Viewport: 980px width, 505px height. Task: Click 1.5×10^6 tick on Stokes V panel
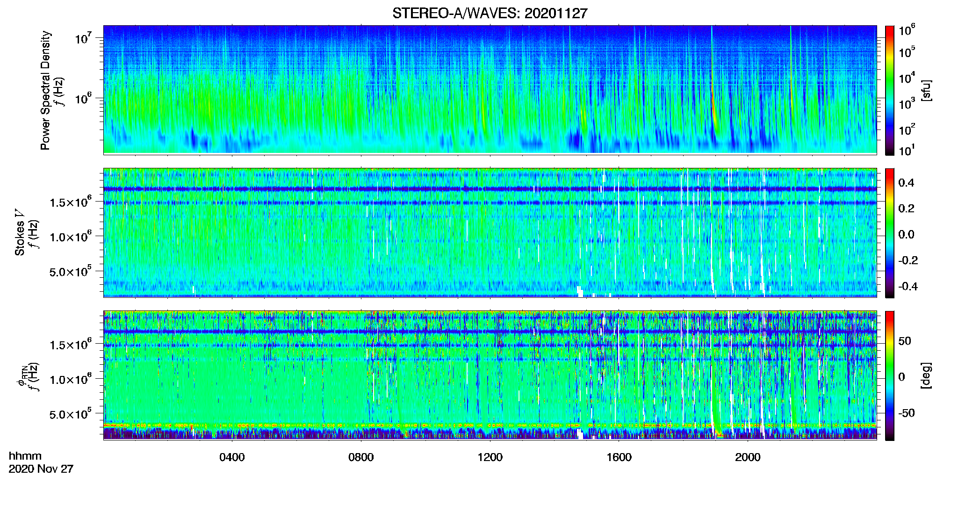point(71,202)
